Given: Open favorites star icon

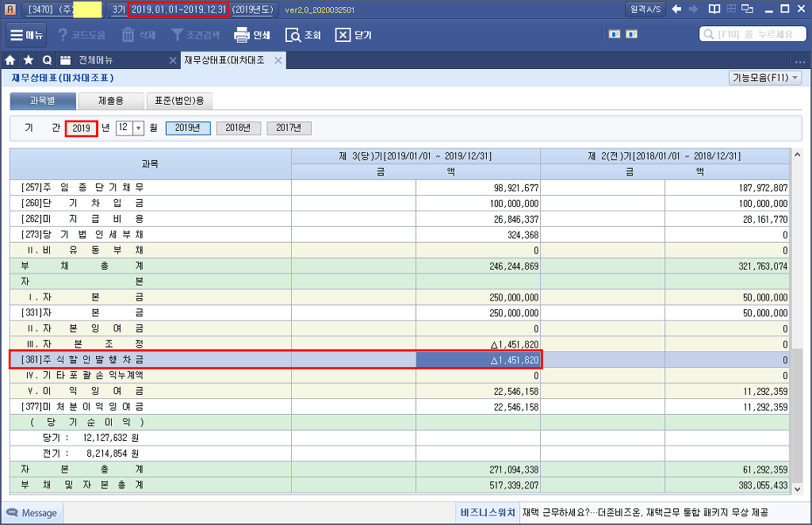Looking at the screenshot, I should pyautogui.click(x=29, y=60).
